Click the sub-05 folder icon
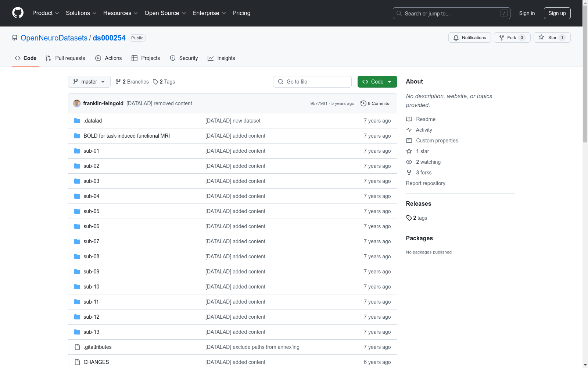The height and width of the screenshot is (368, 588). coord(77,211)
